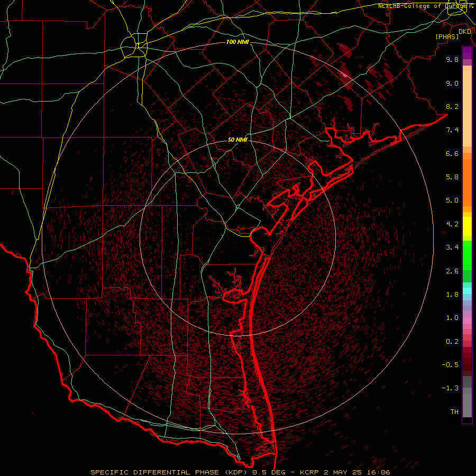This screenshot has height=476, width=476.
Task: Click the 8.2 value on the color scale
Action: 452,106
